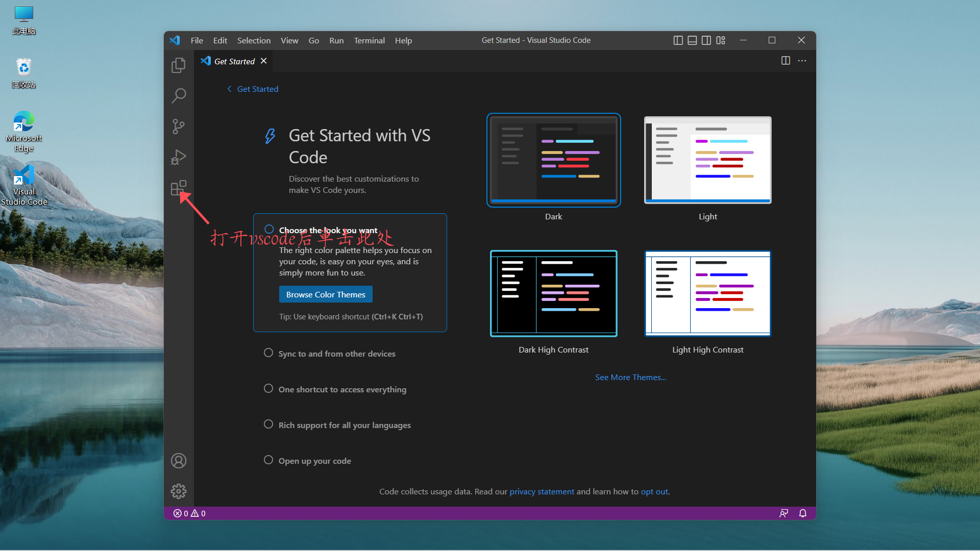Click the Accounts icon in sidebar
Viewport: 980px width, 551px height.
(x=178, y=460)
